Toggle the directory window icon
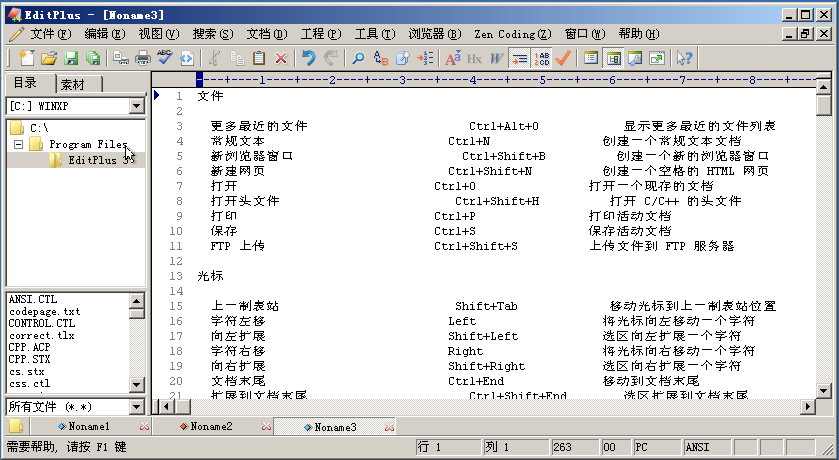 pyautogui.click(x=613, y=58)
